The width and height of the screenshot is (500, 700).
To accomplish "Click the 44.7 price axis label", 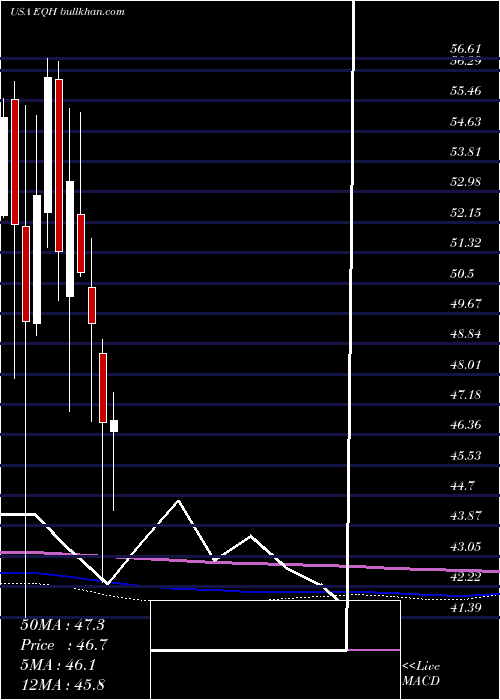I will pos(462,486).
